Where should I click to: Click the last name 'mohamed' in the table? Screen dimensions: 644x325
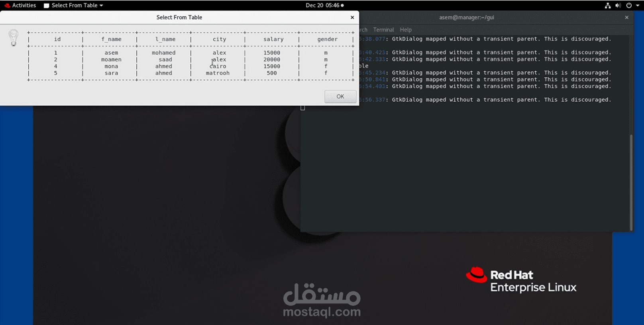[x=163, y=53]
